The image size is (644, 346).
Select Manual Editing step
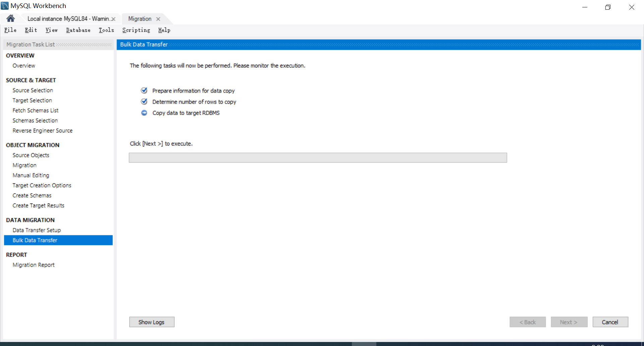(31, 175)
